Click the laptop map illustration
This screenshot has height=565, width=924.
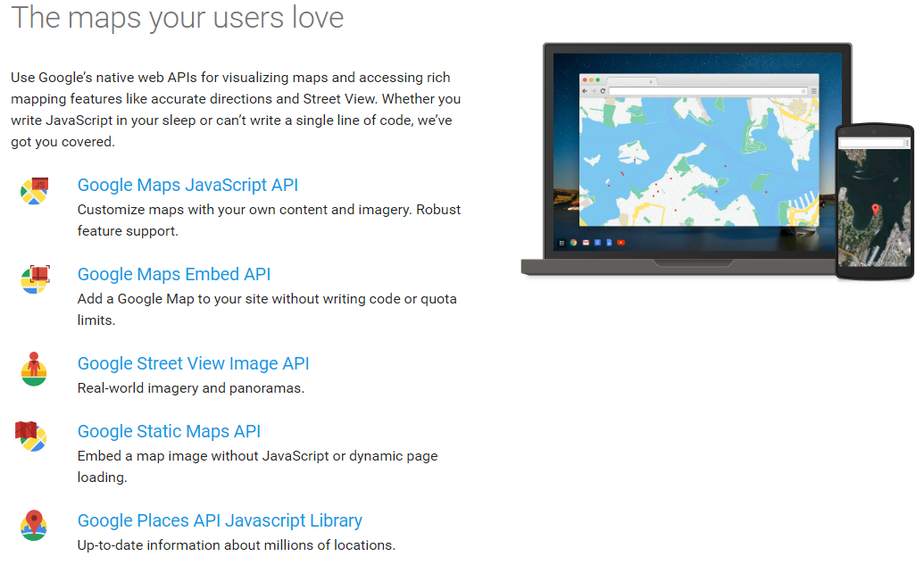tap(699, 162)
